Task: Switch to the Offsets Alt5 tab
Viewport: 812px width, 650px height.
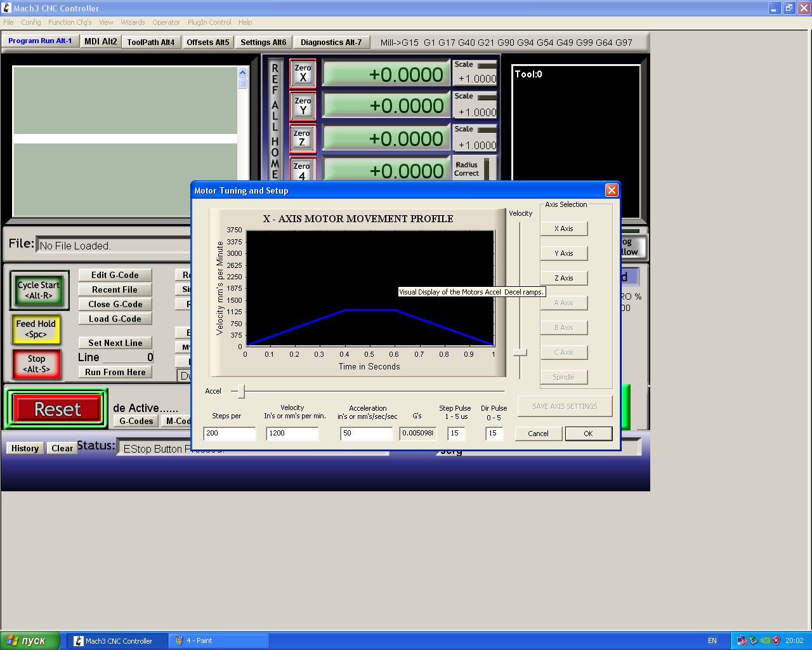Action: click(208, 42)
